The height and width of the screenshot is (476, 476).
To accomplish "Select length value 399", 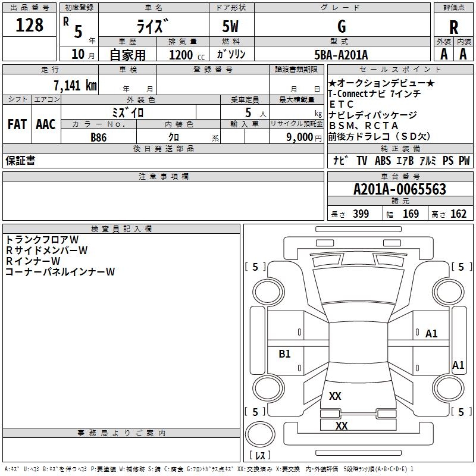I will click(361, 214).
